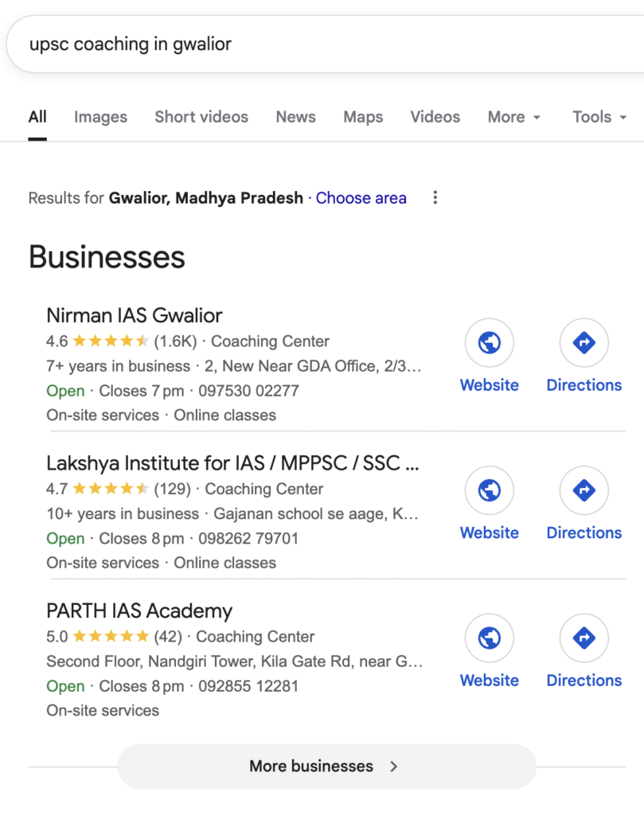Image resolution: width=644 pixels, height=815 pixels.
Task: Click Nirman IAS Gwalior website globe icon
Action: [489, 343]
